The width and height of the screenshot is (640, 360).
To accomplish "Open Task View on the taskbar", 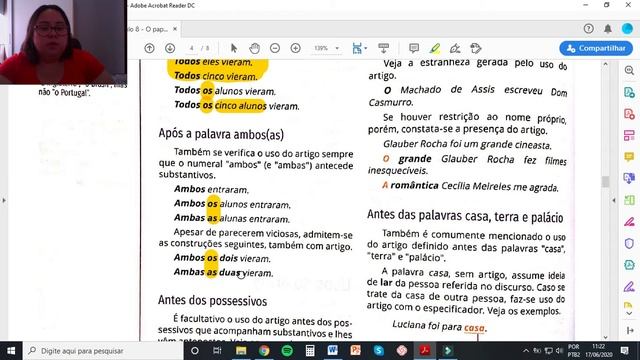I will [217, 351].
